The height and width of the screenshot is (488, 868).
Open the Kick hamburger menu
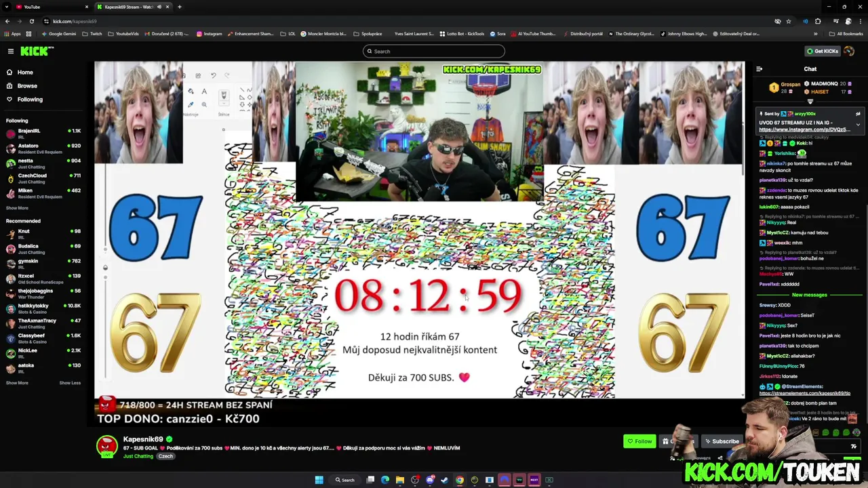point(11,52)
